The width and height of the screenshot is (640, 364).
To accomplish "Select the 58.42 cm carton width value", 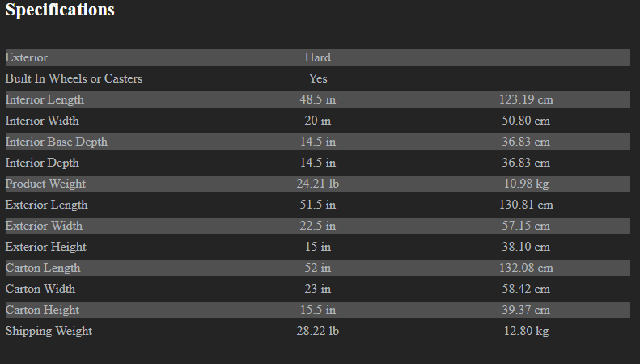I will [x=525, y=289].
